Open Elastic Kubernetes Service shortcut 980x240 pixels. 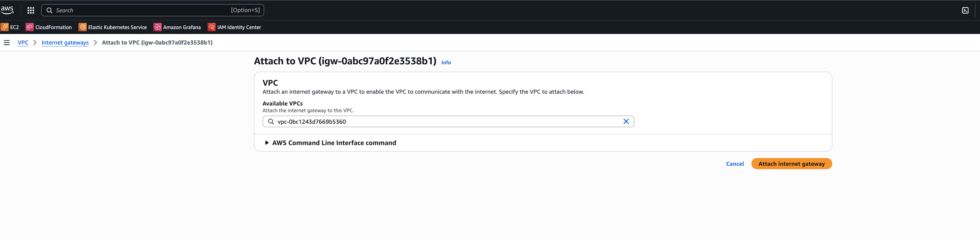[x=113, y=27]
